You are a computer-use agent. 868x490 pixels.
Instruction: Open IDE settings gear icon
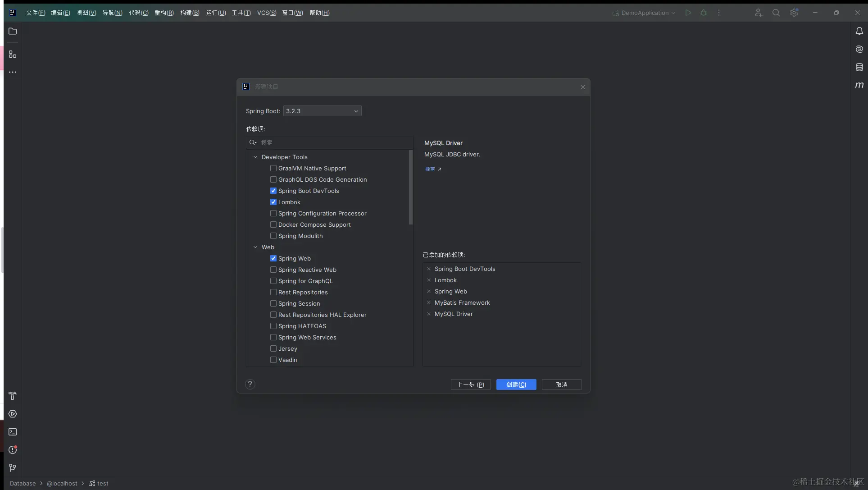pos(794,13)
